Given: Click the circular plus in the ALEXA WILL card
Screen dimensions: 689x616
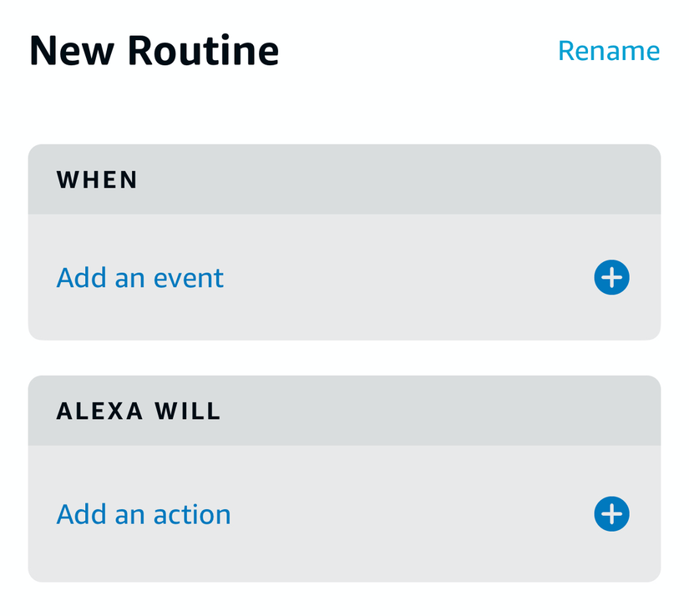Looking at the screenshot, I should tap(611, 514).
